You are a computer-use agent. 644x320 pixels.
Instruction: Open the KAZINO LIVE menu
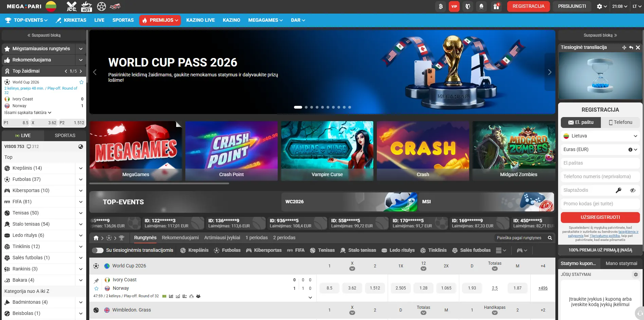point(200,20)
